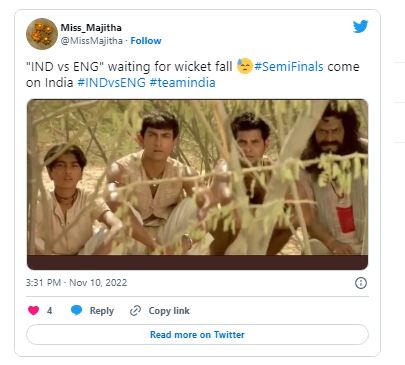Screen dimensions: 405x365
Task: Follow the @MissMajitha account
Action: click(146, 41)
